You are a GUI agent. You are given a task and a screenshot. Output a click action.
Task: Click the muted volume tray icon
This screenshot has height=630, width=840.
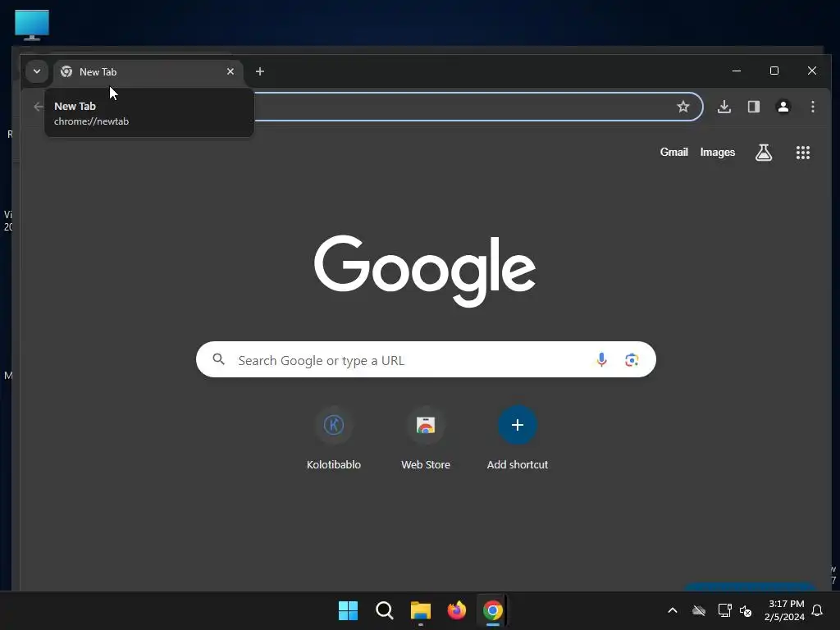point(745,610)
